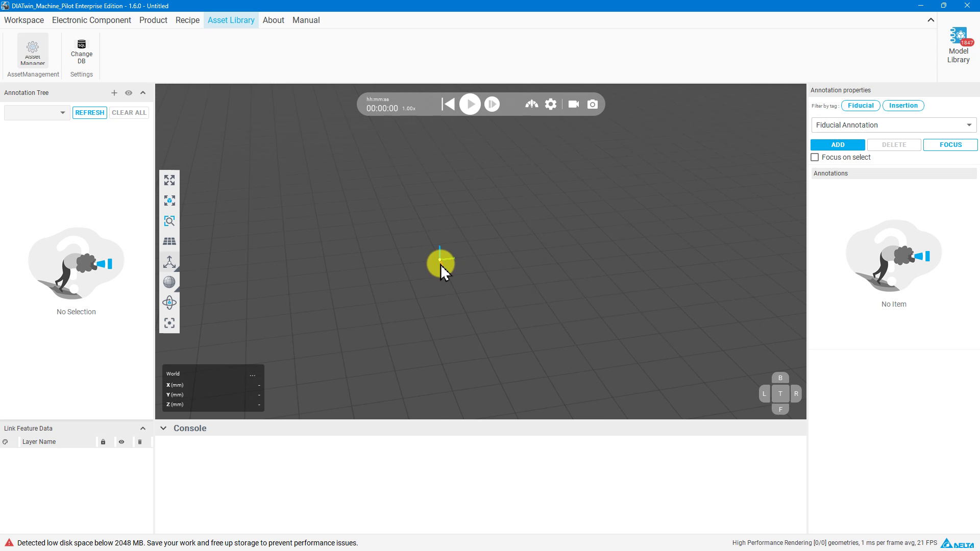Add a new item in Annotation Tree

click(114, 93)
